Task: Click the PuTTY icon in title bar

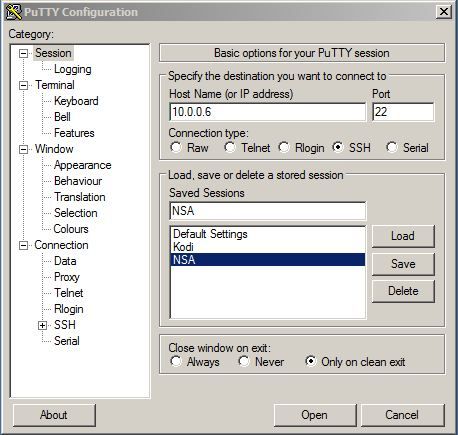Action: [x=14, y=12]
